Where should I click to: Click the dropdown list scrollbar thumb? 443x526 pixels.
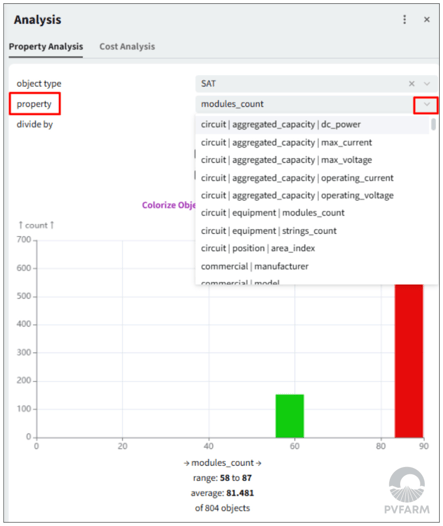433,124
